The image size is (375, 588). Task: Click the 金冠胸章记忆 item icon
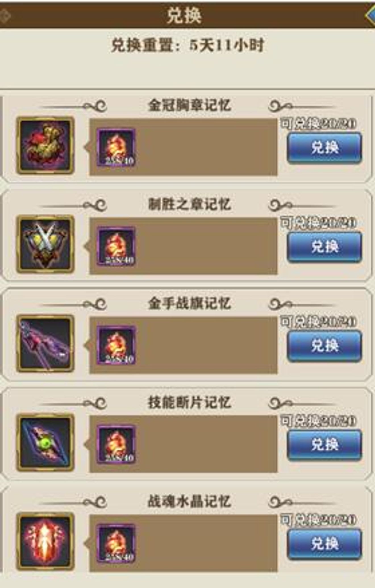45,145
